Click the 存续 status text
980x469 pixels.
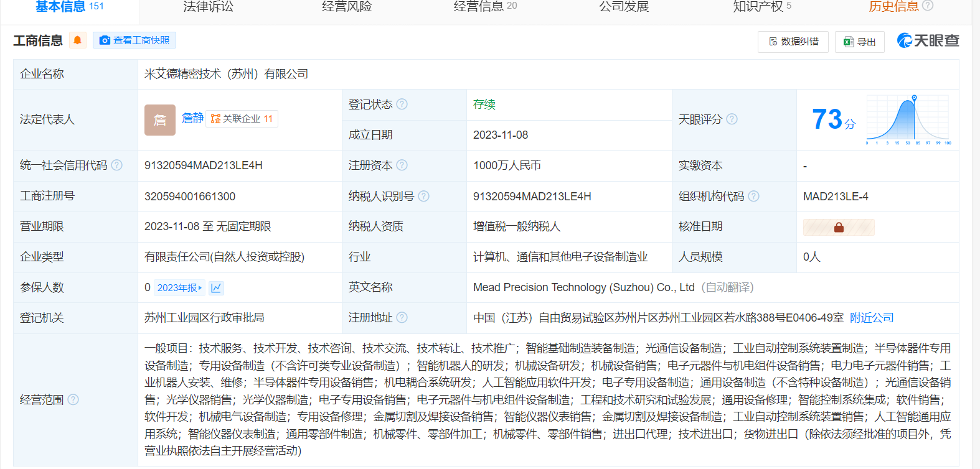[484, 104]
